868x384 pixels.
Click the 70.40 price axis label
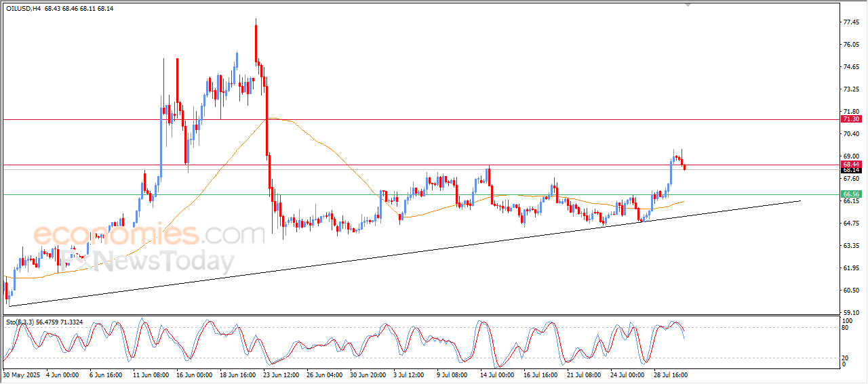click(851, 134)
